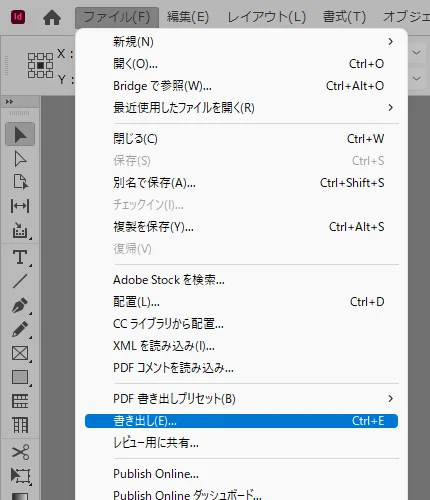This screenshot has height=500, width=430.
Task: Select the Page tool
Action: [x=20, y=182]
